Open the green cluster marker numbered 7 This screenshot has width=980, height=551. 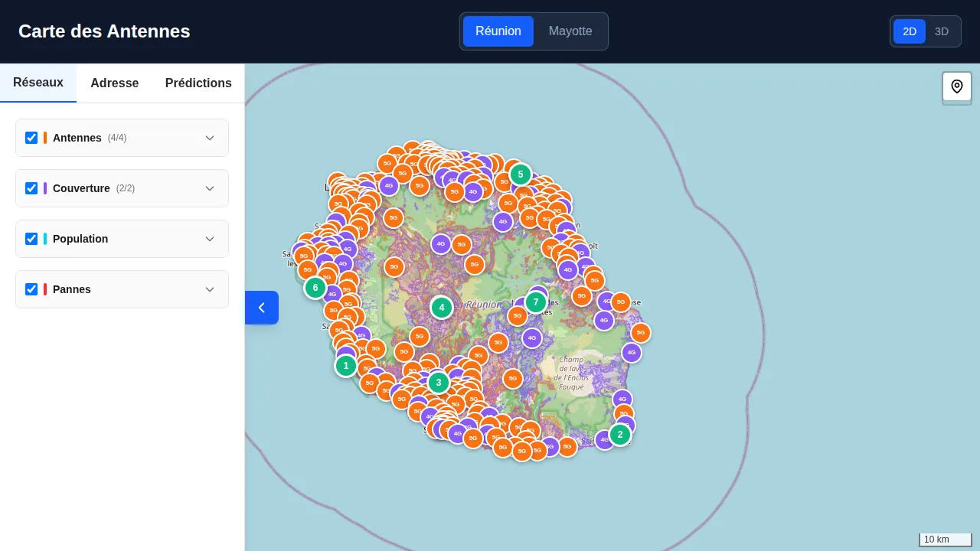[x=535, y=302]
